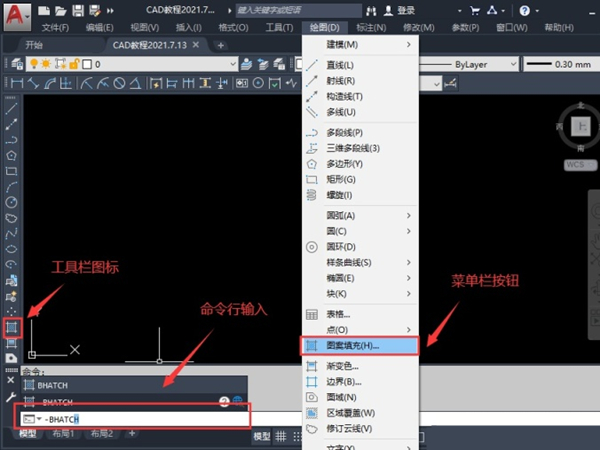Toggle the grid display in status bar

[x=283, y=437]
